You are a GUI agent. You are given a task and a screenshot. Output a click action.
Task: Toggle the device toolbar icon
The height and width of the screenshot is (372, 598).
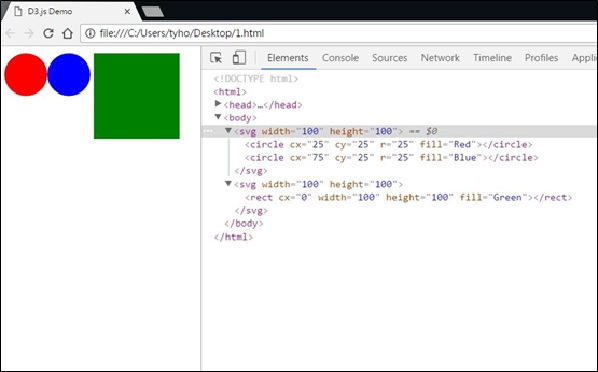click(239, 58)
